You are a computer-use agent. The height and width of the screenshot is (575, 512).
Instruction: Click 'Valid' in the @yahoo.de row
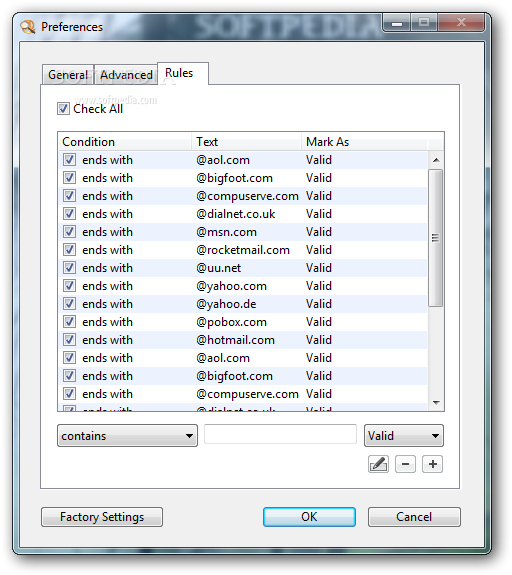(x=319, y=304)
